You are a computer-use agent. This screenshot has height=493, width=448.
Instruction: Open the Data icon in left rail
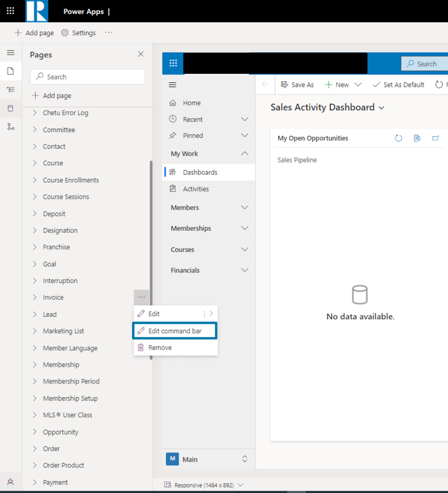click(x=11, y=108)
